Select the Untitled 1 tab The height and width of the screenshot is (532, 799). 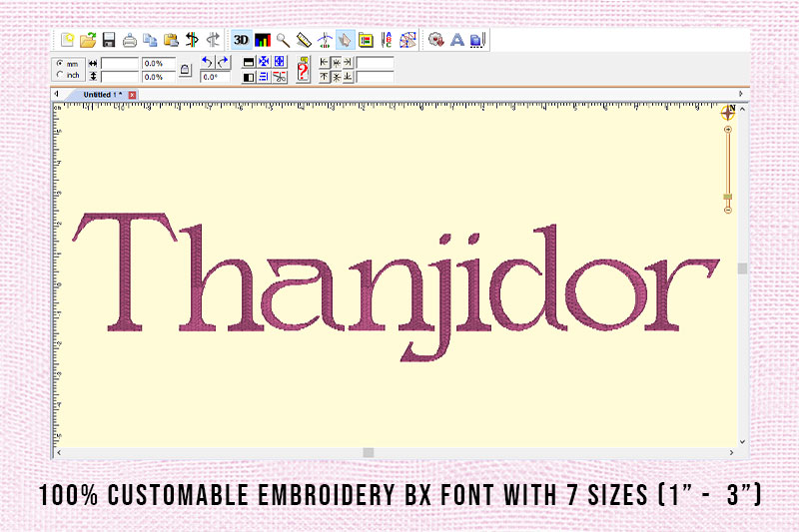click(103, 95)
